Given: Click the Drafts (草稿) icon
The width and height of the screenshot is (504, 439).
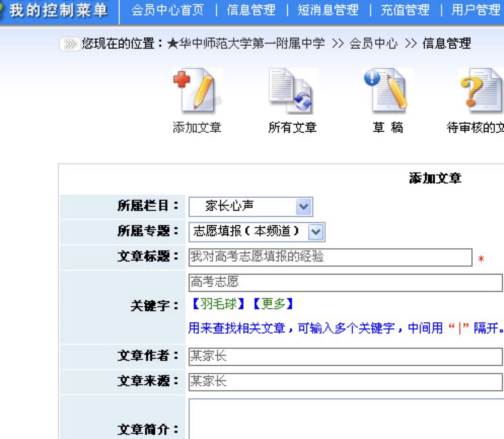Looking at the screenshot, I should click(387, 90).
